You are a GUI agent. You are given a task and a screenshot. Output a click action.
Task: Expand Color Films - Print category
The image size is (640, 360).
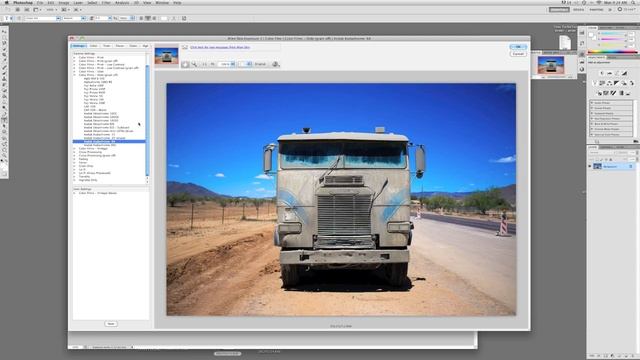coord(75,58)
